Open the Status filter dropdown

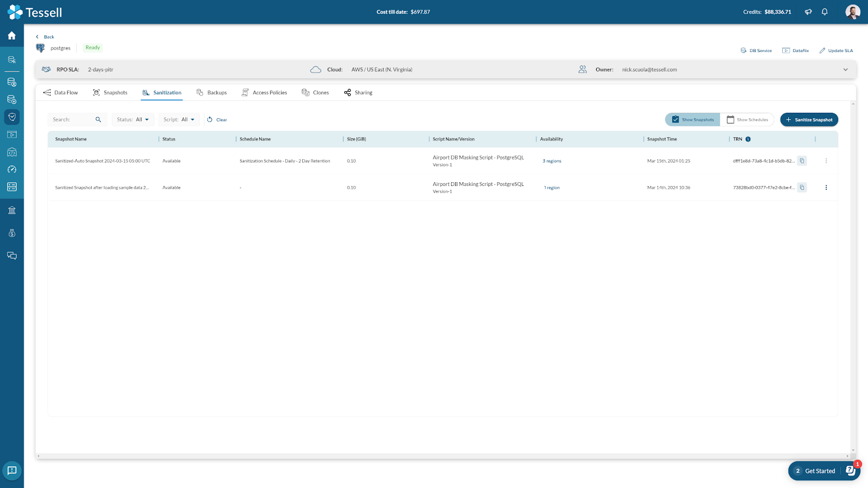point(133,119)
